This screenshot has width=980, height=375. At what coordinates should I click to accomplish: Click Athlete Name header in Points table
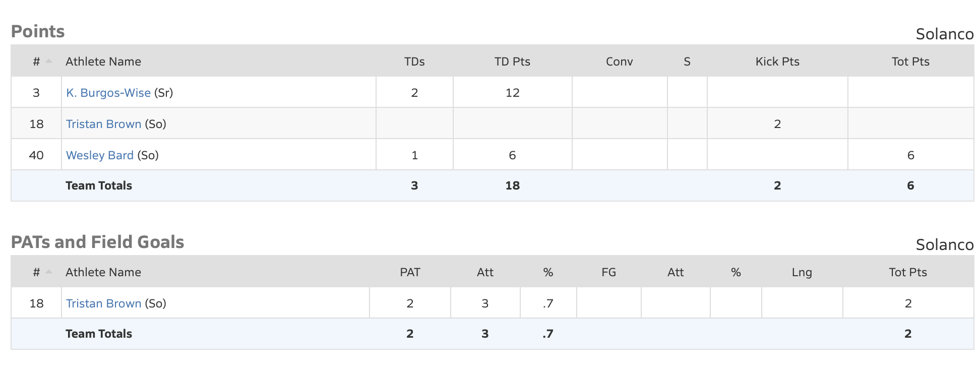click(x=103, y=61)
